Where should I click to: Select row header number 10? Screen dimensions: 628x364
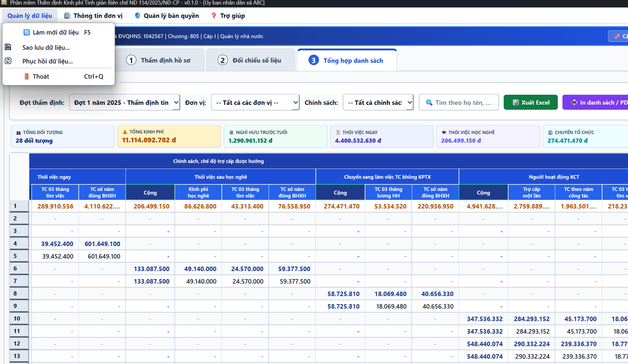click(x=19, y=318)
